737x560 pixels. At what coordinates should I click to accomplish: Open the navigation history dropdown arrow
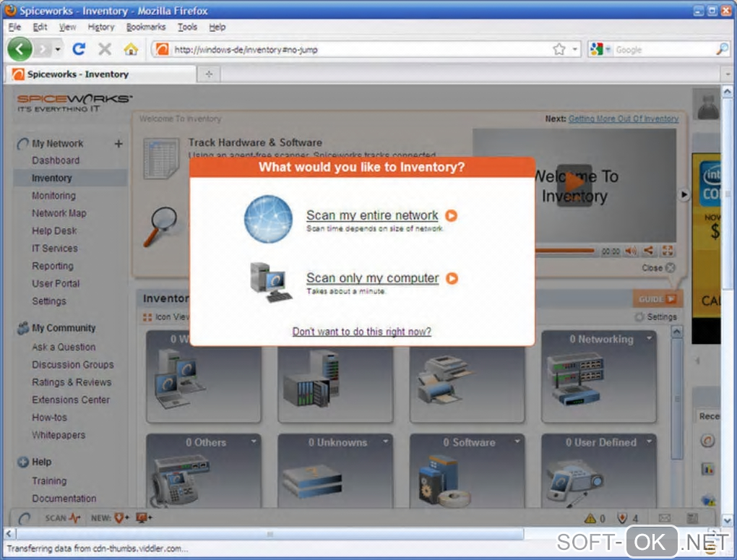tap(58, 49)
